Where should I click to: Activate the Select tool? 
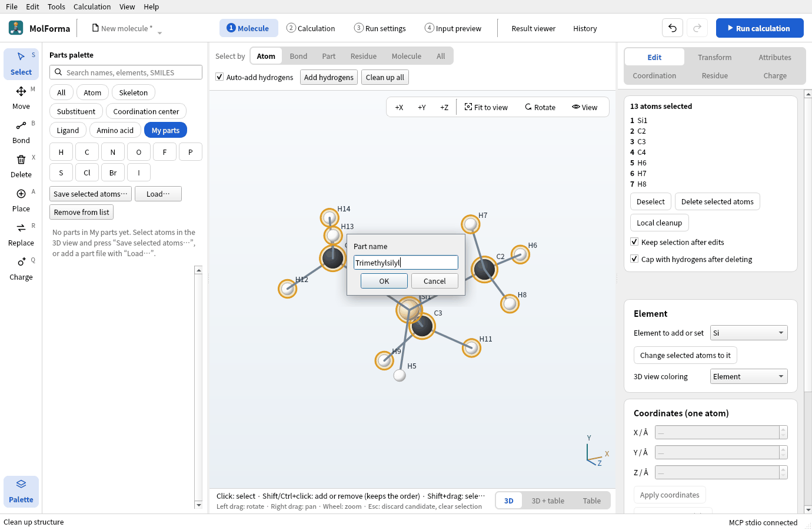21,64
